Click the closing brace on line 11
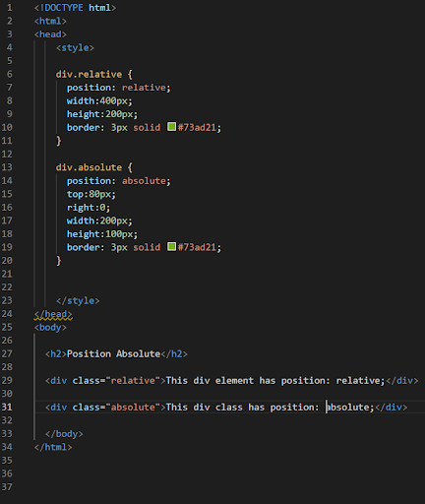 (x=59, y=141)
